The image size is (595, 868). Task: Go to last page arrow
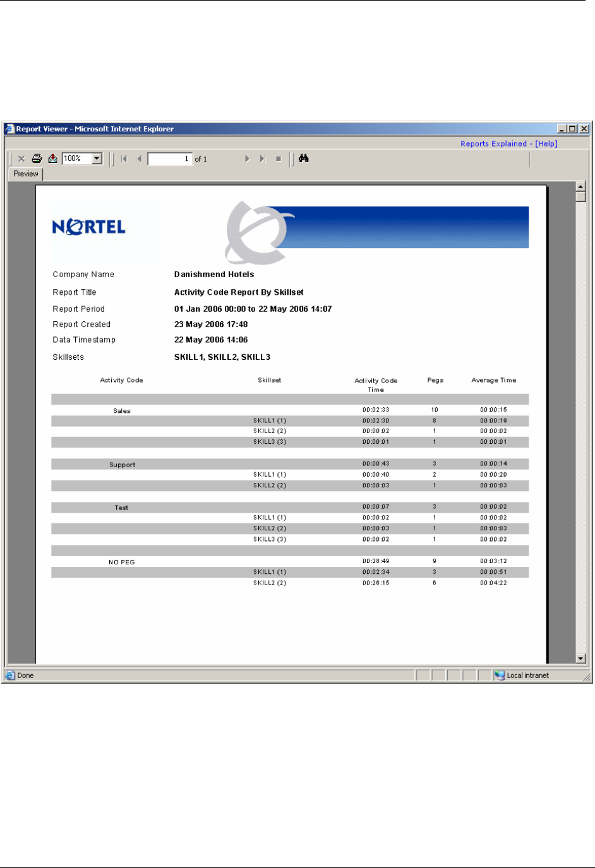click(x=263, y=159)
